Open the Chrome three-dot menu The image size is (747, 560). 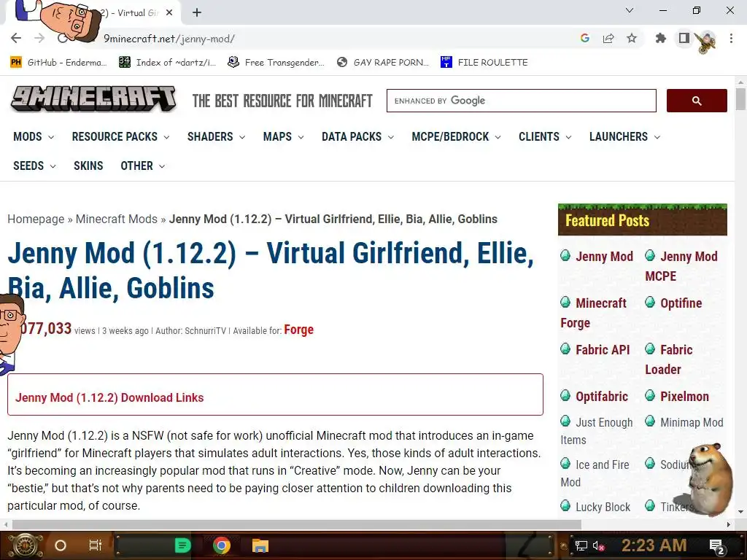click(x=731, y=39)
